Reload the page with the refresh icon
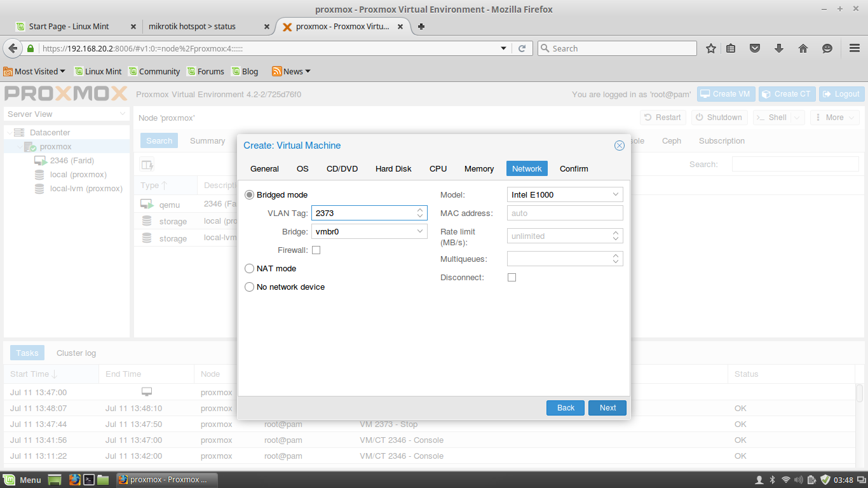 coord(522,48)
